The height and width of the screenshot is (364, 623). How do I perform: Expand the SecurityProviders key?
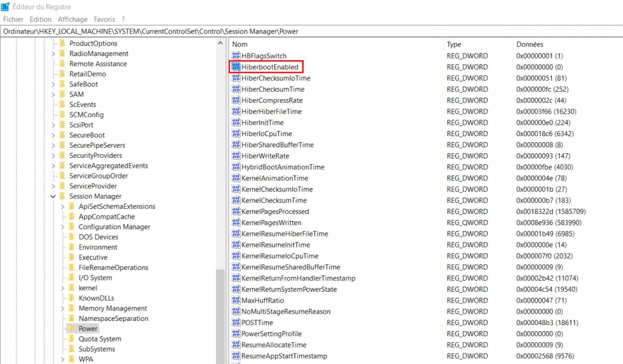[53, 156]
